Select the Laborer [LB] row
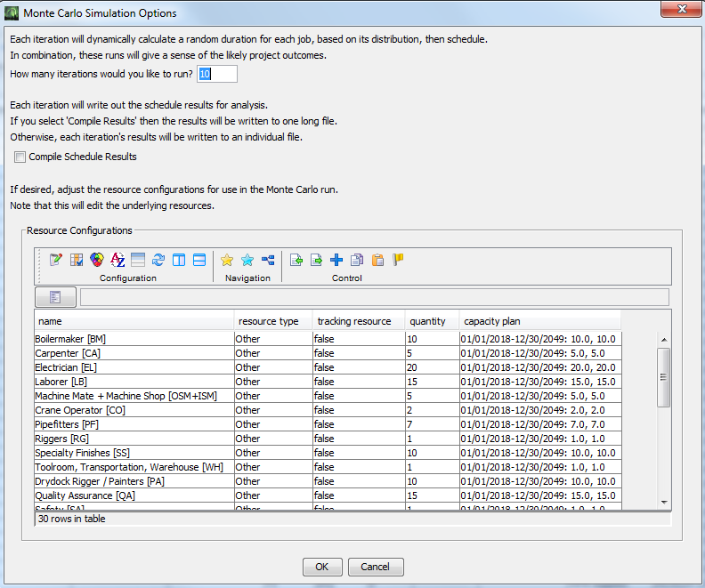The image size is (705, 588). [328, 382]
